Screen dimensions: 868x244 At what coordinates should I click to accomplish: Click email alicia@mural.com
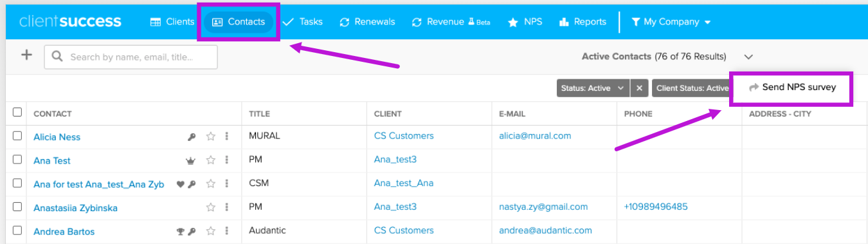[535, 136]
